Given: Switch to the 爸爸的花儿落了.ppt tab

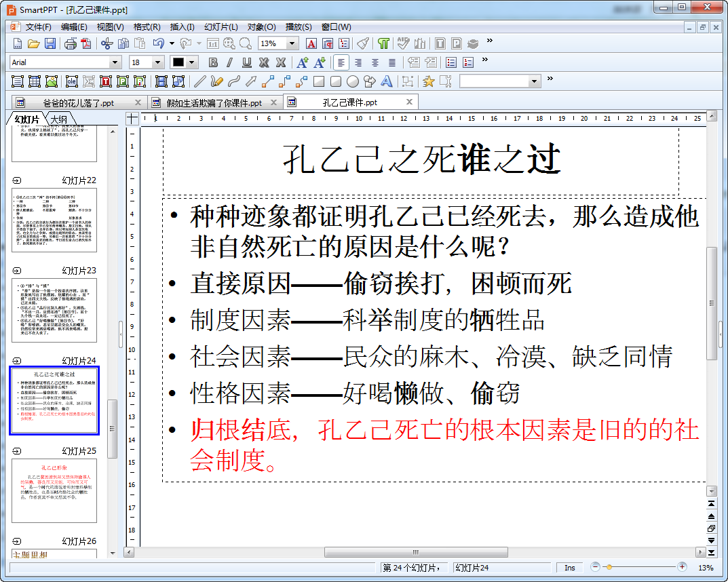Looking at the screenshot, I should click(x=78, y=102).
